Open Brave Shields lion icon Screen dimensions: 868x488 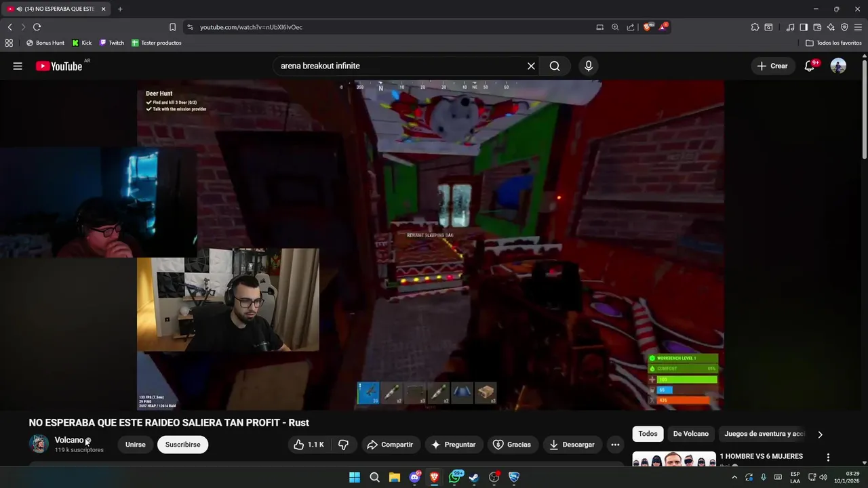(647, 27)
